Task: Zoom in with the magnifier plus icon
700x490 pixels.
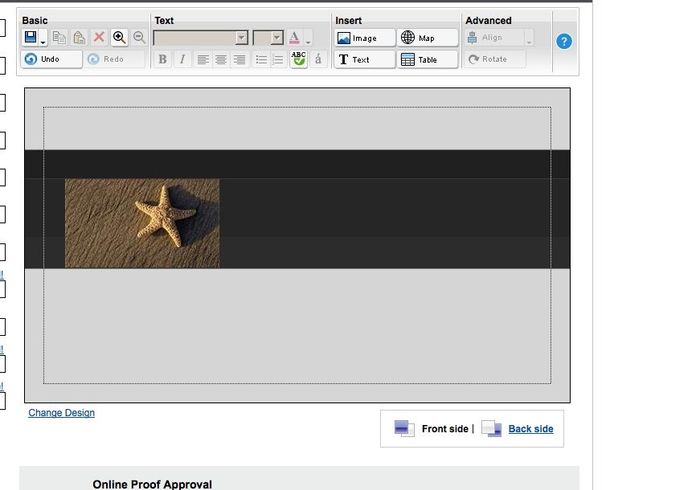Action: click(x=119, y=37)
